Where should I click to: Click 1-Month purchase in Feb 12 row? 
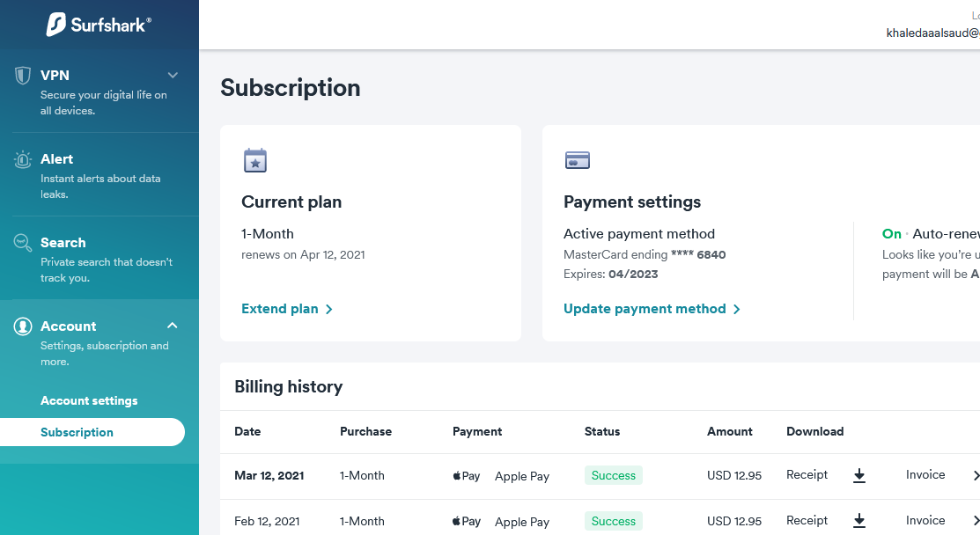pyautogui.click(x=362, y=521)
